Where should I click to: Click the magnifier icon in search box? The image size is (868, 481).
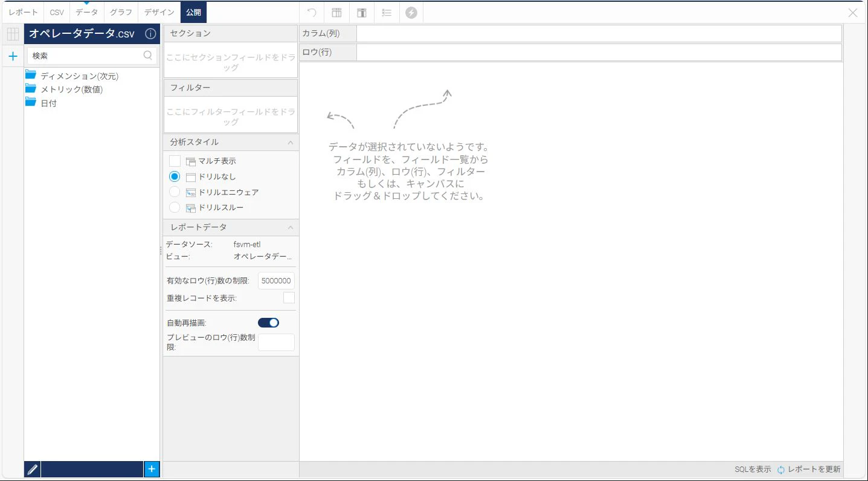tap(148, 56)
